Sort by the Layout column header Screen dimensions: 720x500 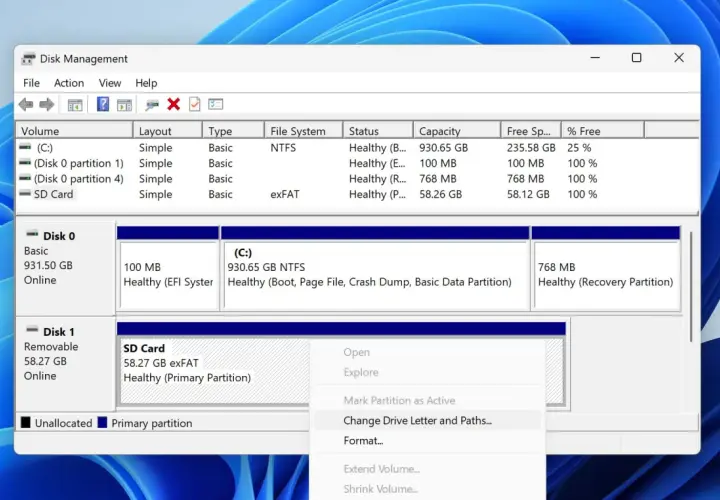168,131
